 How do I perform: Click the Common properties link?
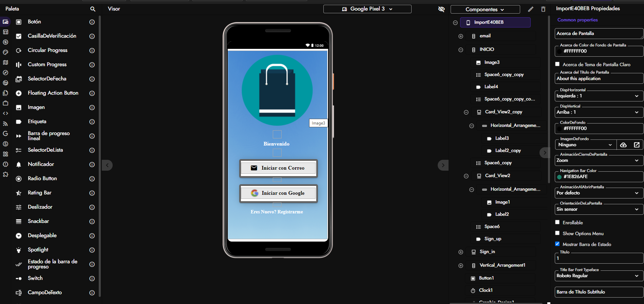point(577,20)
